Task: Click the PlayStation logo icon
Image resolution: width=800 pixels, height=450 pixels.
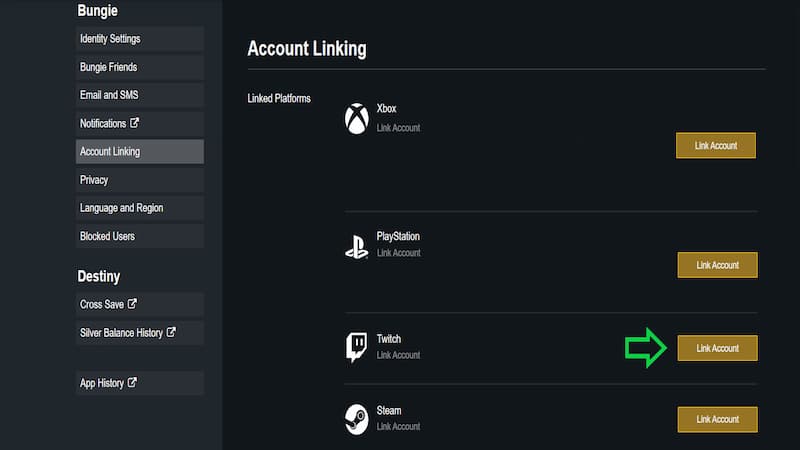Action: pos(356,247)
